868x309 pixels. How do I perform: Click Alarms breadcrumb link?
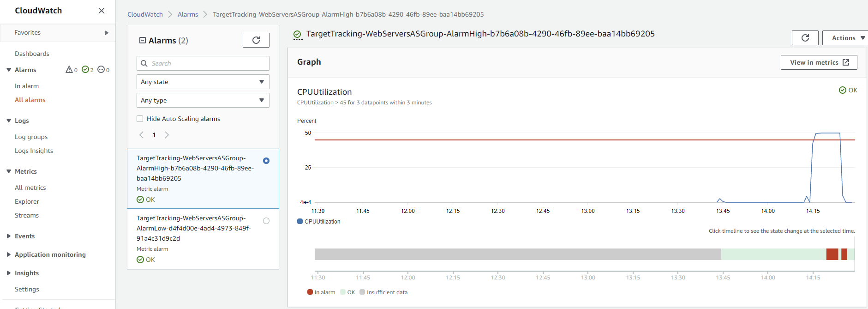(188, 14)
